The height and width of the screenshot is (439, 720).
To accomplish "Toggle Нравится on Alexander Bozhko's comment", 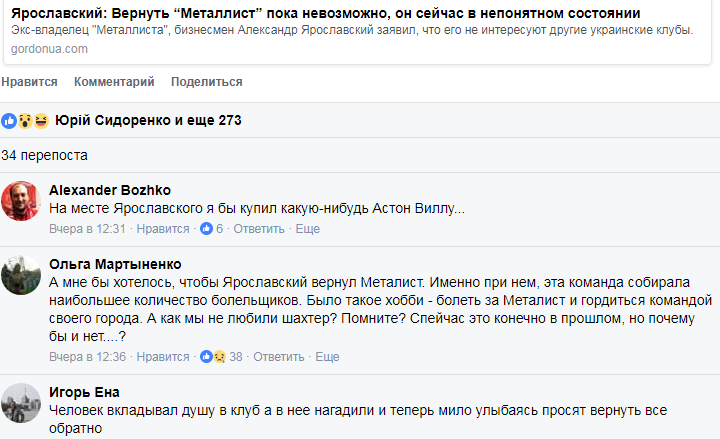I will click(163, 229).
